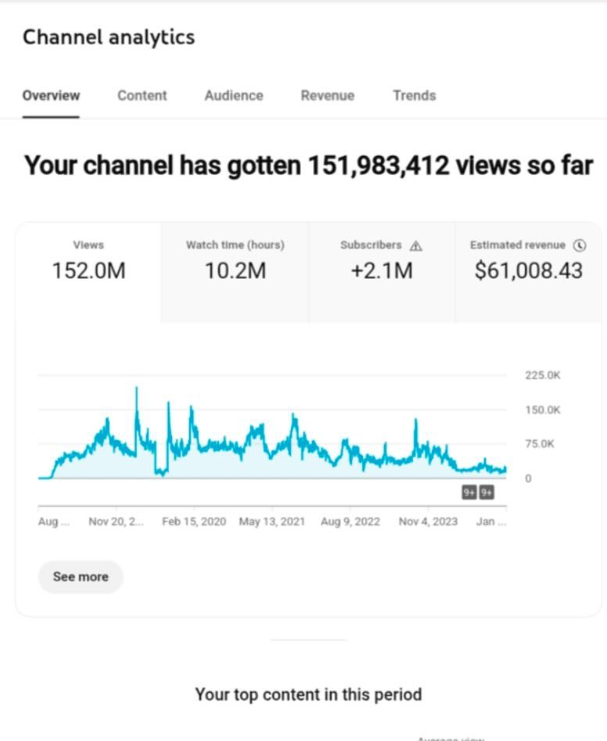Click the May 13, 2021 date label
The height and width of the screenshot is (741, 607).
(272, 522)
